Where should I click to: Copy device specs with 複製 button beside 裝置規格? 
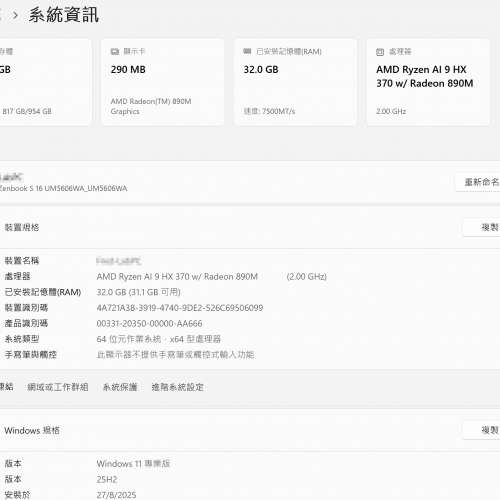click(482, 227)
